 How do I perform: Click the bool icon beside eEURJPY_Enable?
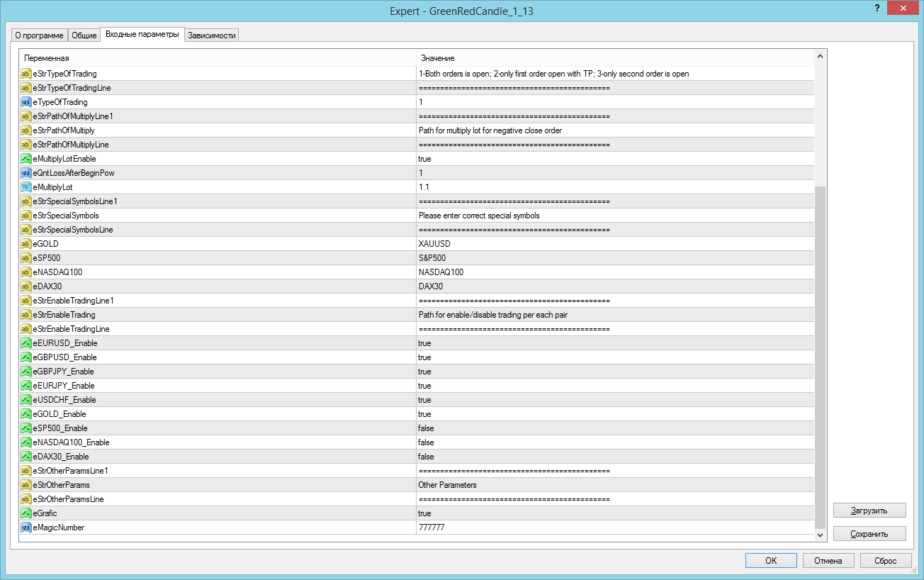tap(26, 386)
